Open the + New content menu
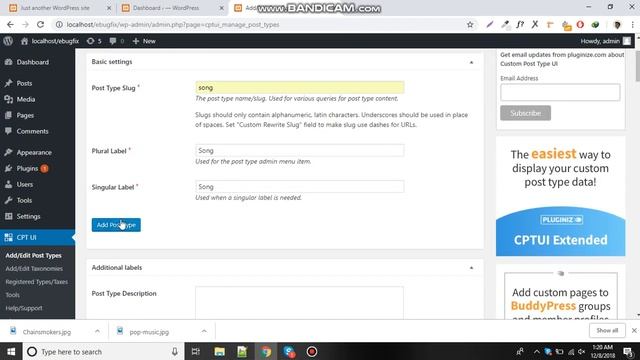The width and height of the screenshot is (640, 360). point(144,41)
